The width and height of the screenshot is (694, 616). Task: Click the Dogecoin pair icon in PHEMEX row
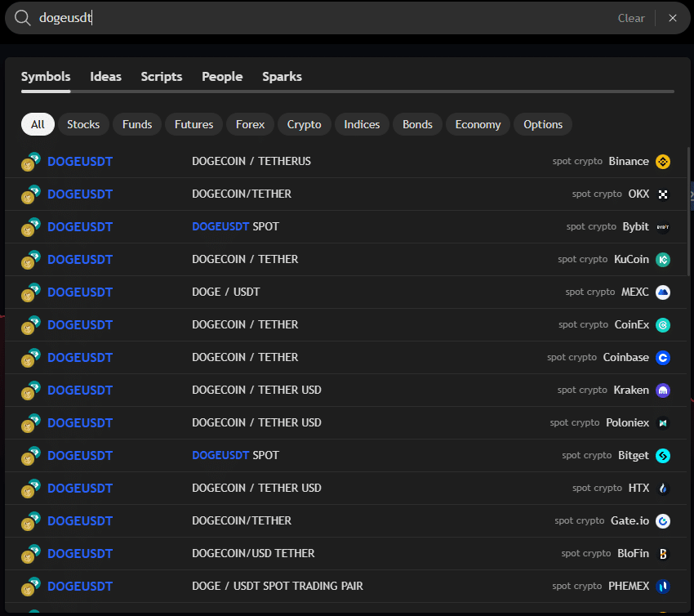30,587
